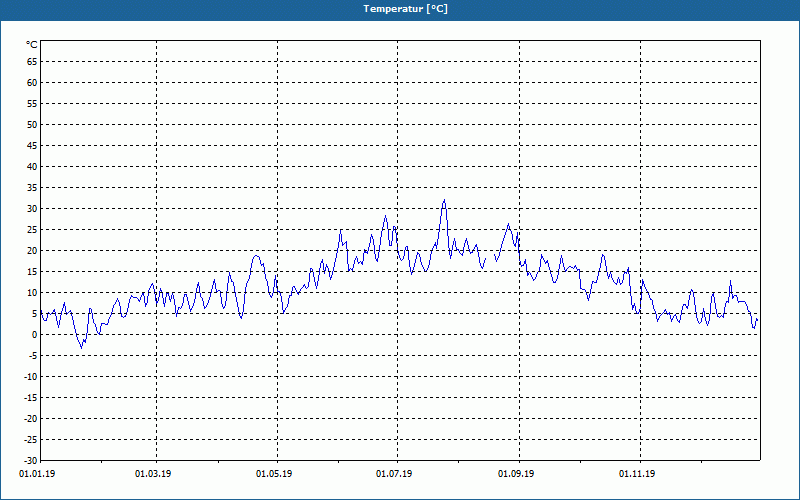
Task: Click the -30 label on the y-axis
Action: (x=30, y=461)
